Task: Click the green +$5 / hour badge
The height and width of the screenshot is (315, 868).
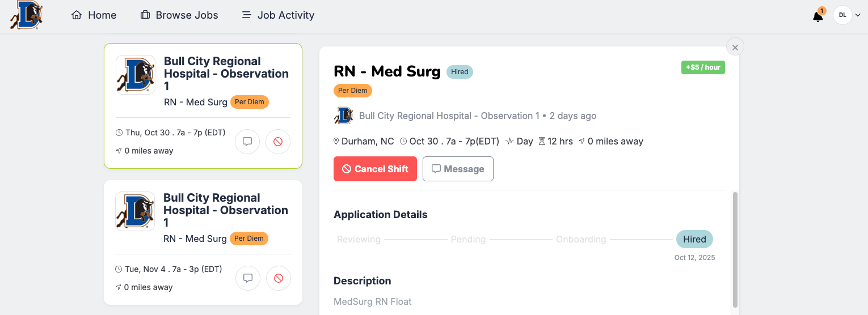Action: 703,67
